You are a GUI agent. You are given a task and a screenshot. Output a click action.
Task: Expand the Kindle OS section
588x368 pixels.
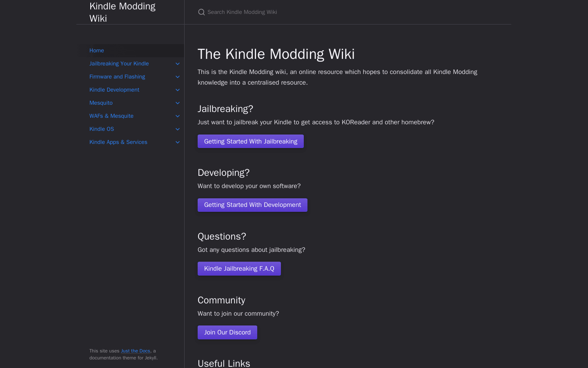(178, 129)
